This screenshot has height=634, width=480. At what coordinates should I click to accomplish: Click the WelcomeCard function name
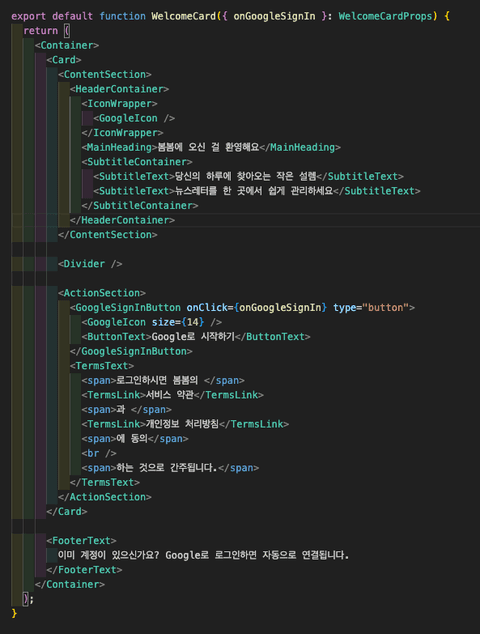coord(184,16)
